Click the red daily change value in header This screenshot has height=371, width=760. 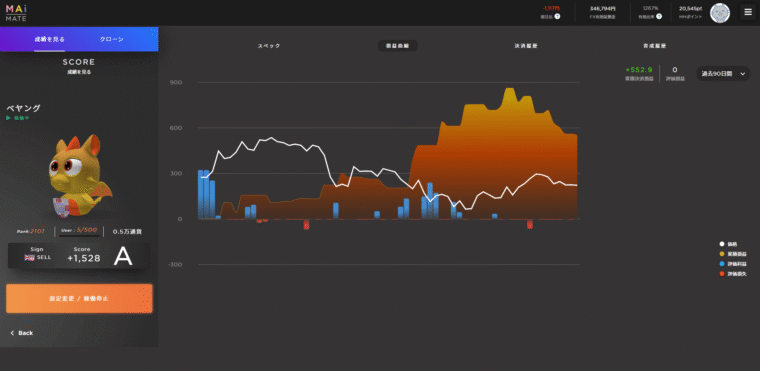pyautogui.click(x=551, y=9)
